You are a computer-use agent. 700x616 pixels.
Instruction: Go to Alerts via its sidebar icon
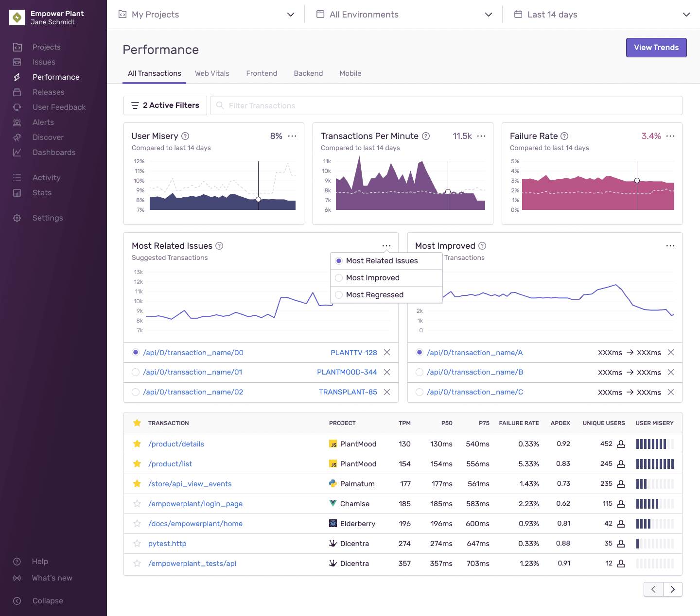[17, 122]
